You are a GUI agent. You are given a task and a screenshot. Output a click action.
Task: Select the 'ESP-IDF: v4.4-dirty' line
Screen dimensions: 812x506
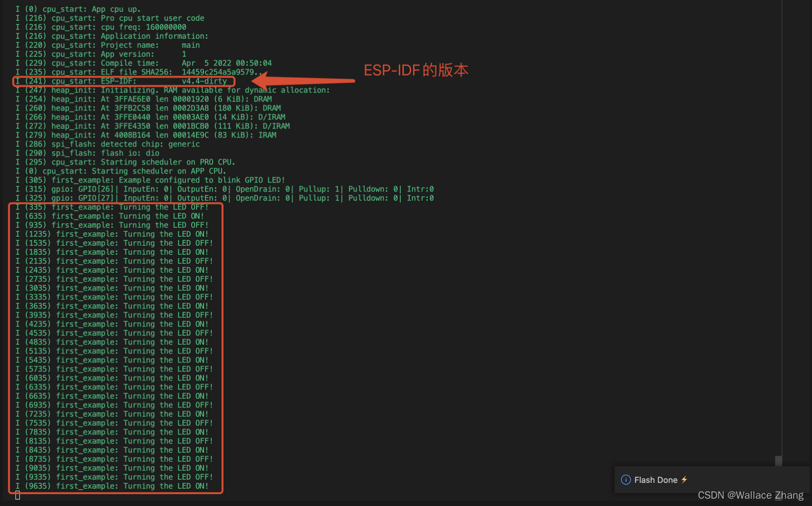coord(121,81)
